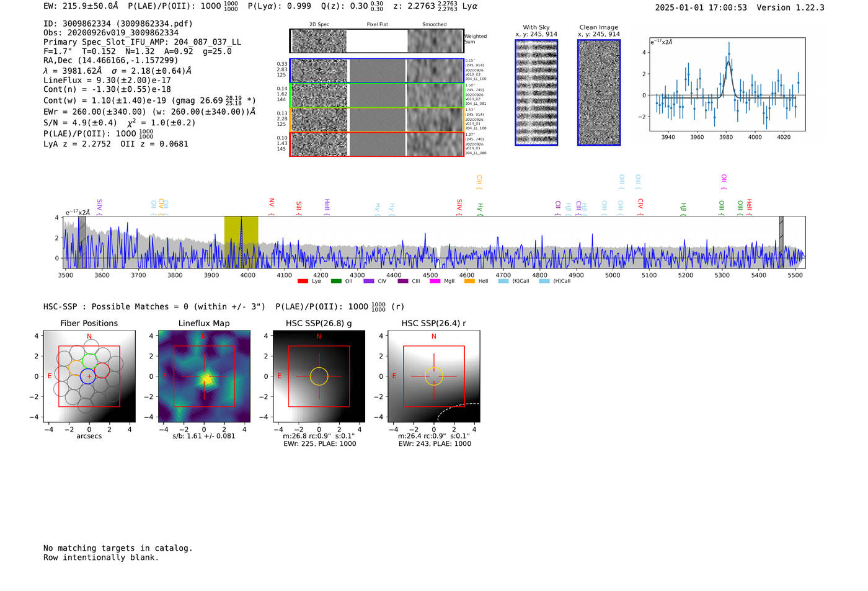
Task: Open the Fiber Positions panel
Action: 89,376
